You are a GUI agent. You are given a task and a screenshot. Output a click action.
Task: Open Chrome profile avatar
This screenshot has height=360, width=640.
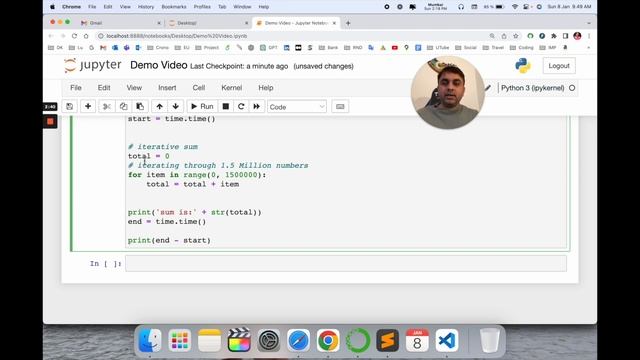tap(577, 36)
